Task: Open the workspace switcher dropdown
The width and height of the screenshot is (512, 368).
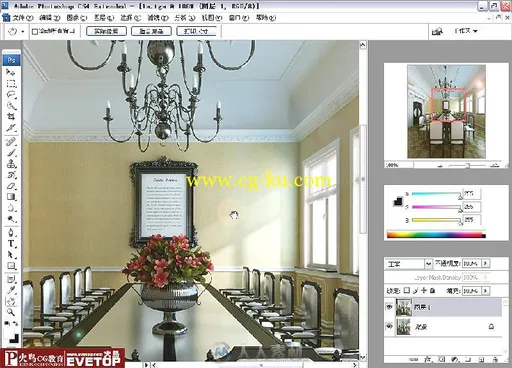Action: (x=466, y=31)
